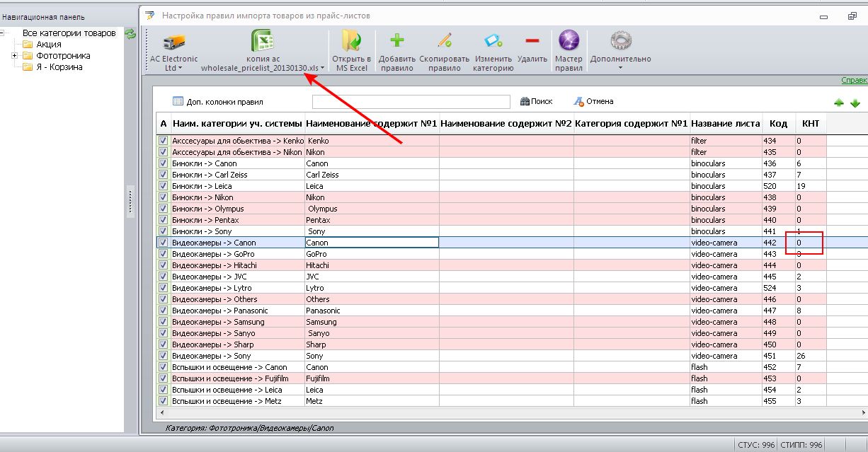Select row Видеокамеры -> JVC
868x452 pixels.
tap(512, 277)
